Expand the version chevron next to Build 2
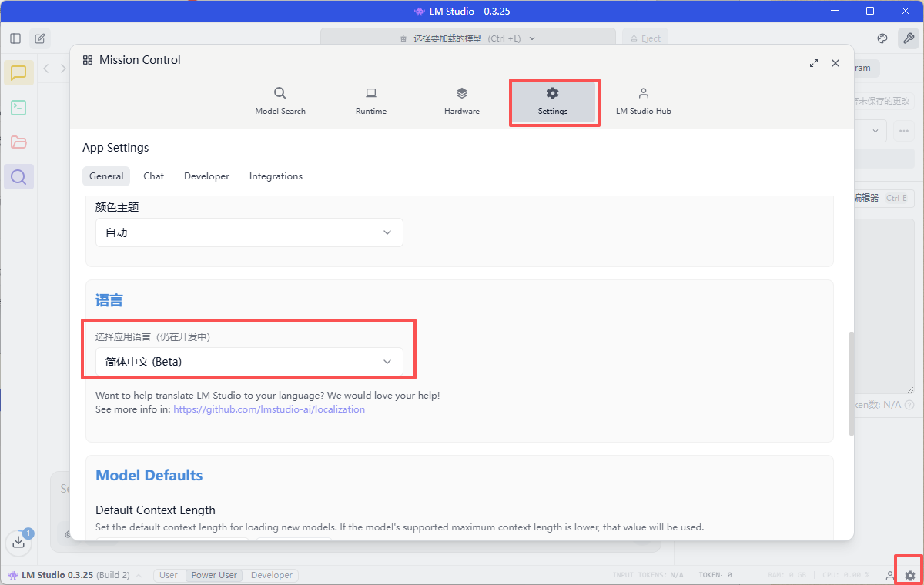 (138, 575)
